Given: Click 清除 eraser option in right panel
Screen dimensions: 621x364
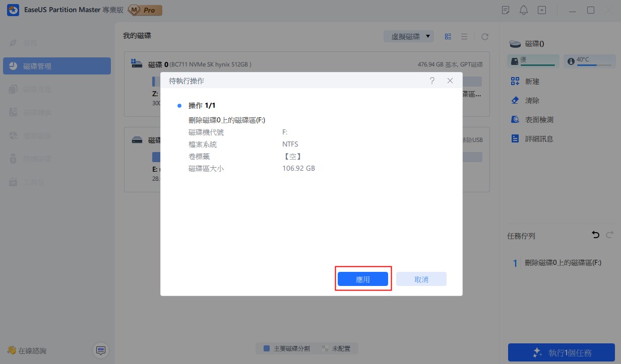Looking at the screenshot, I should point(532,100).
